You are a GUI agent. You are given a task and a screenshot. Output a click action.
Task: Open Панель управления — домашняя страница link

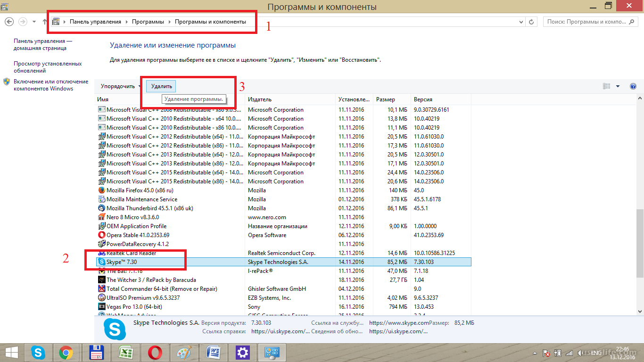tap(43, 44)
